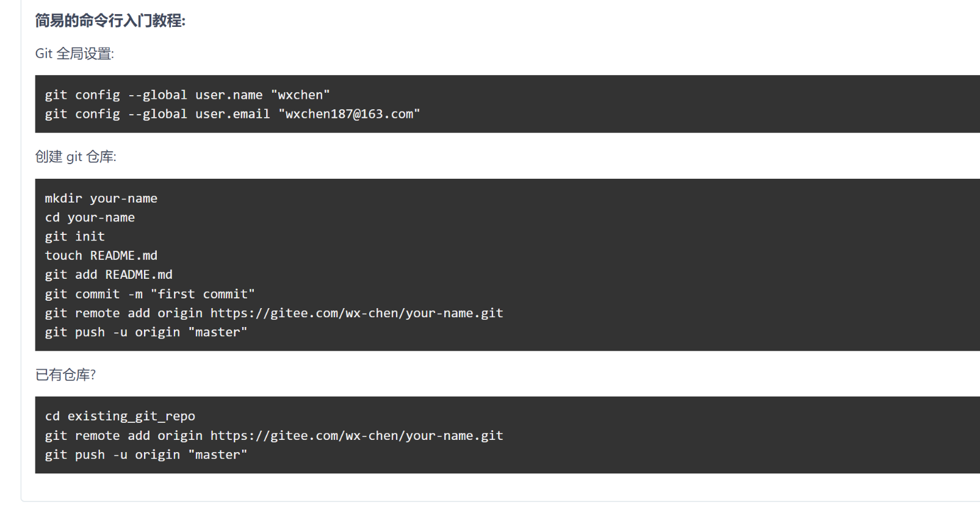Click the 'git init' command line
The height and width of the screenshot is (507, 980).
click(75, 236)
